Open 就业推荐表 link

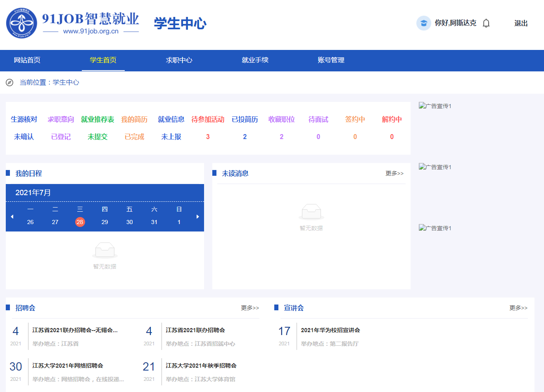point(97,119)
